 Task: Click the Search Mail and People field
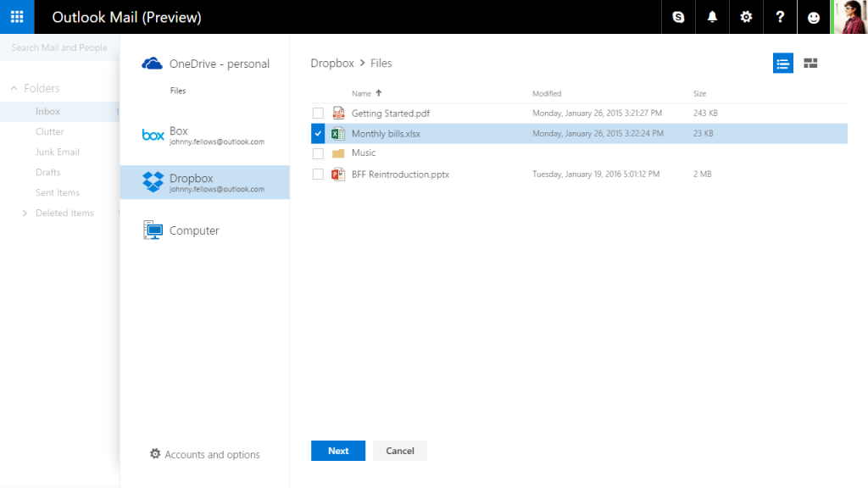click(59, 47)
